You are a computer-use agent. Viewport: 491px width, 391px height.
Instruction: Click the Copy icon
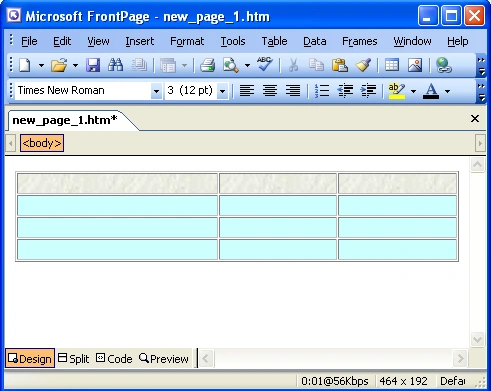pos(316,65)
